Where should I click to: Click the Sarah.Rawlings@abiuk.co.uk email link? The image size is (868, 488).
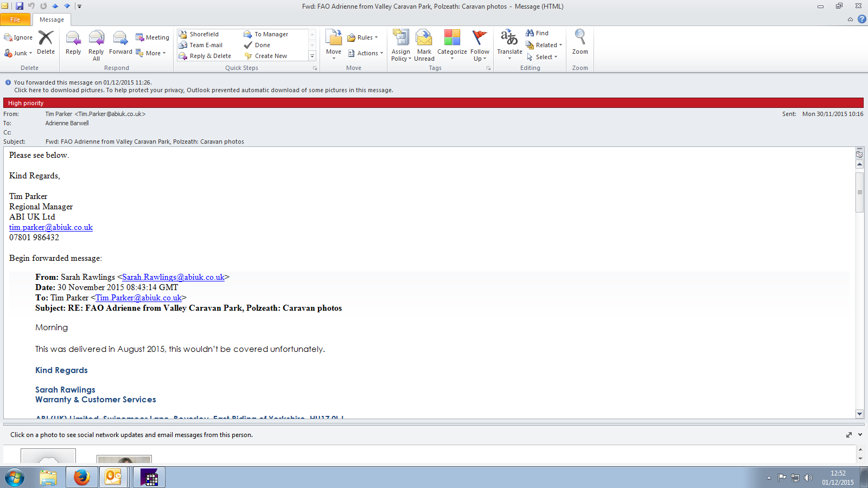coord(173,277)
